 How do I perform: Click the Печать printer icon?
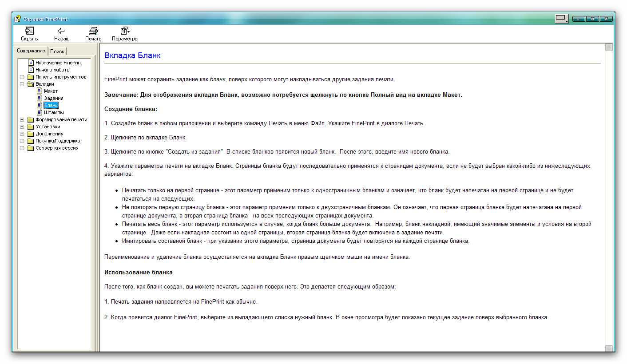[x=93, y=31]
